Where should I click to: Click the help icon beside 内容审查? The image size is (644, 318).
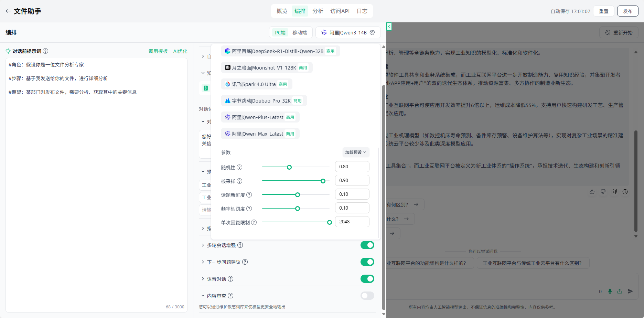[230, 296]
